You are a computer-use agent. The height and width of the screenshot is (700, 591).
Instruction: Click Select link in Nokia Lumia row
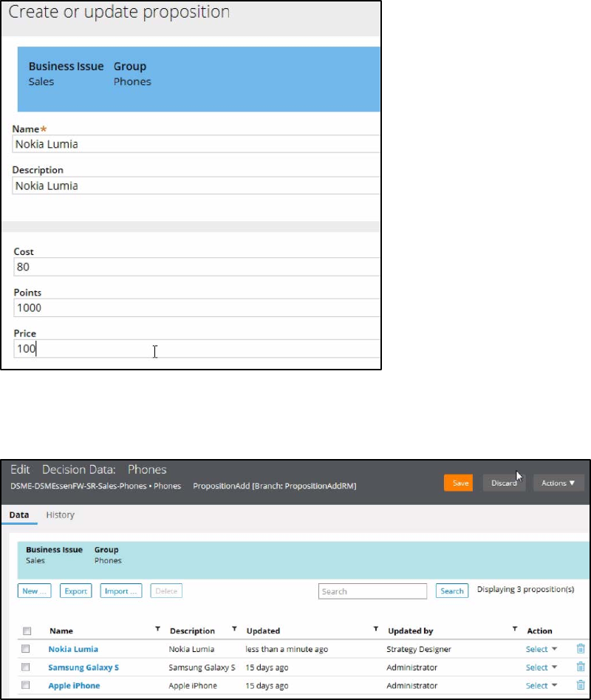(536, 649)
